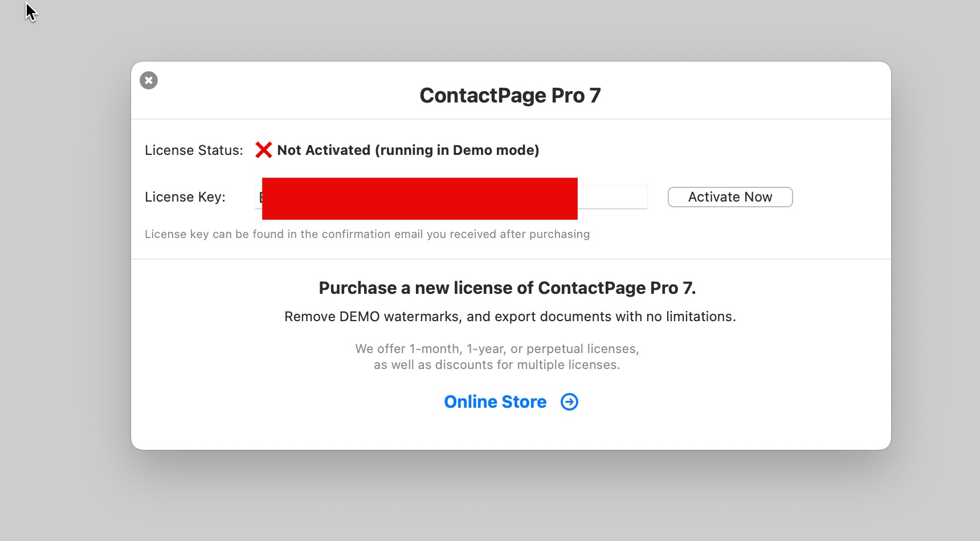Screen dimensions: 980x541
Task: Click the Remove DEMO watermarks sentence
Action: coord(510,317)
